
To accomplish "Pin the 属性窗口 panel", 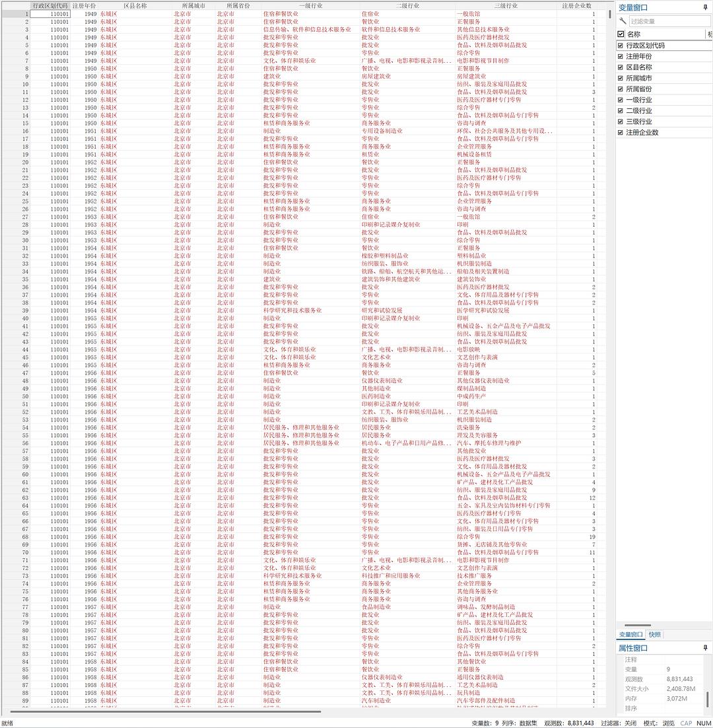I will (x=706, y=647).
